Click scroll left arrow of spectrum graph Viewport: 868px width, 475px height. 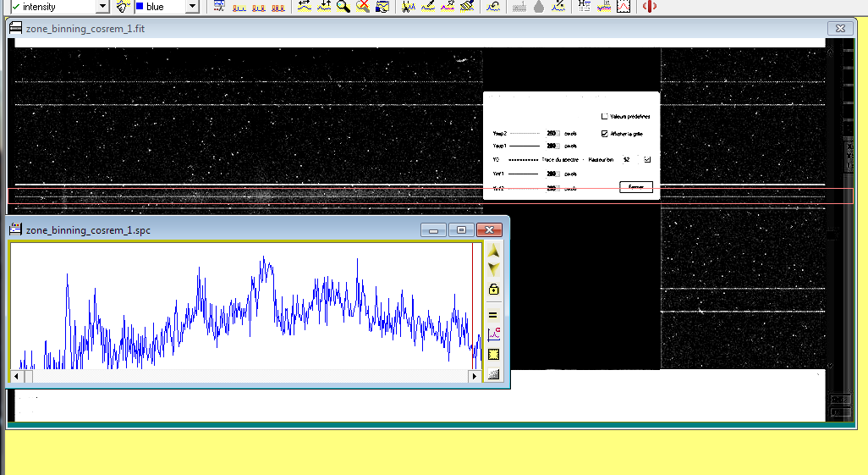tap(16, 375)
